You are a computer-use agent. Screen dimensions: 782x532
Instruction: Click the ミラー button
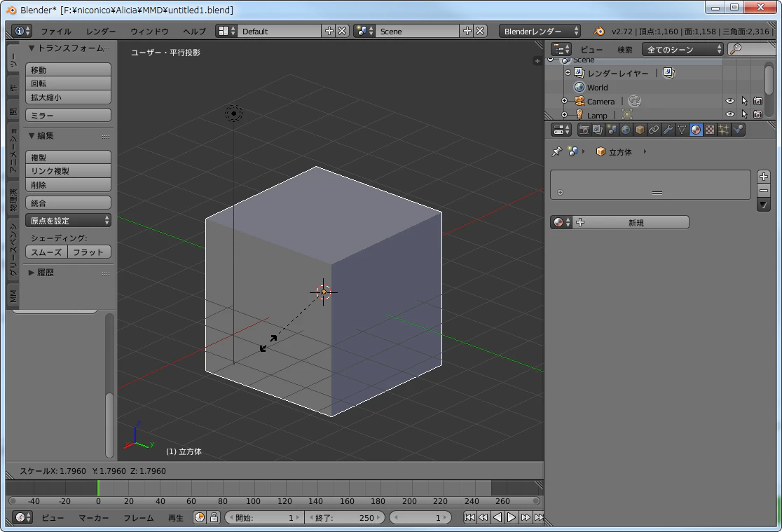69,115
